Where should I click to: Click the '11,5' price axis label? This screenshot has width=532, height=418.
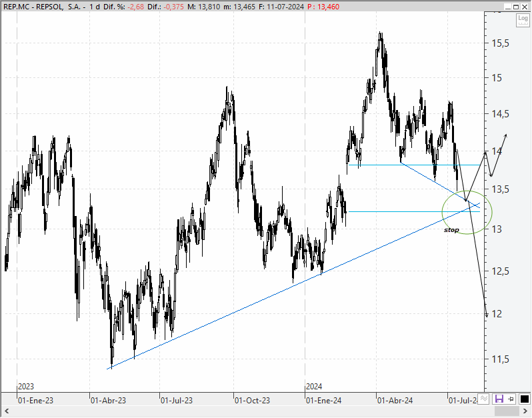tap(501, 359)
